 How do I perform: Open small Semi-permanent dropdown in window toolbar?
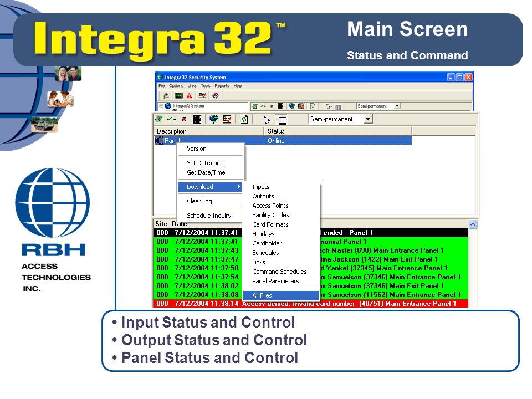[x=397, y=106]
